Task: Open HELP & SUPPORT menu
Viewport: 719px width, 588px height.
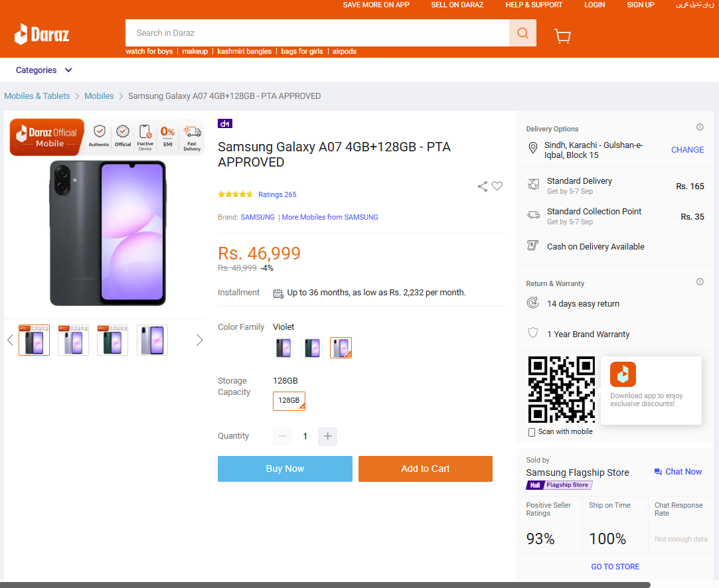Action: [534, 5]
